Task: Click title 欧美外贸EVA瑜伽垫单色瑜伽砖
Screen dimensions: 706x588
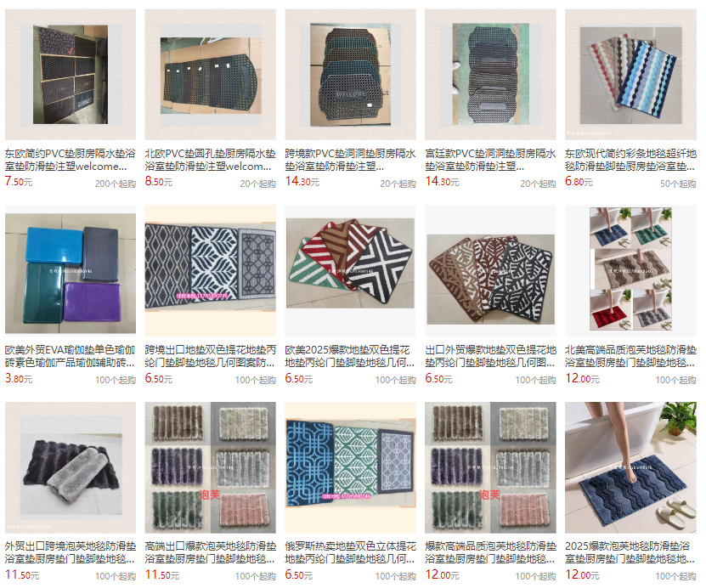Action: (71, 356)
